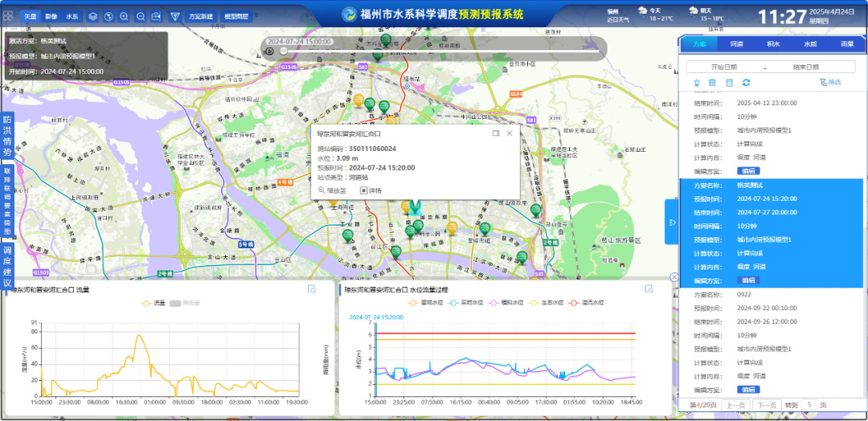Click the 4号线 map label
This screenshot has width=868, height=421.
tap(285, 182)
